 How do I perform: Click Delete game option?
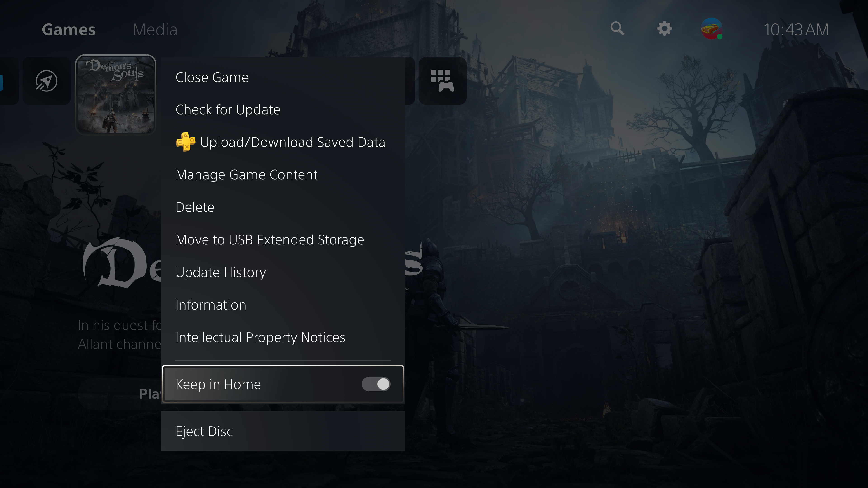(195, 207)
